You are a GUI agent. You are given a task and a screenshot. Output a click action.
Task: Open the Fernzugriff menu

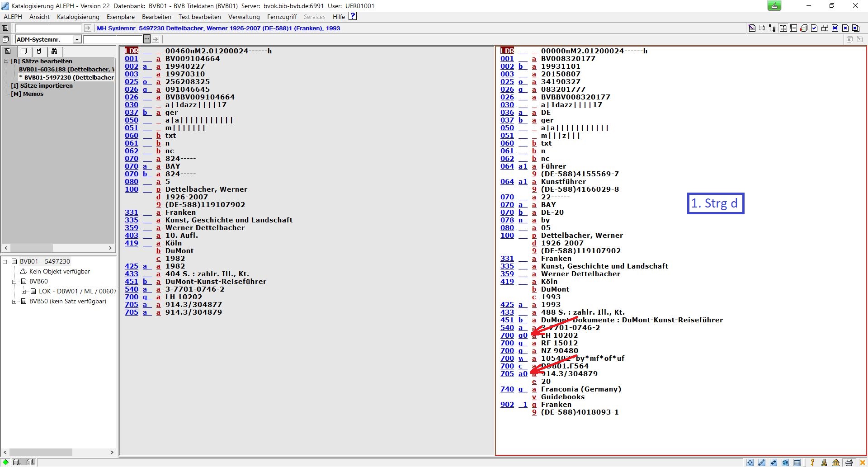click(282, 17)
